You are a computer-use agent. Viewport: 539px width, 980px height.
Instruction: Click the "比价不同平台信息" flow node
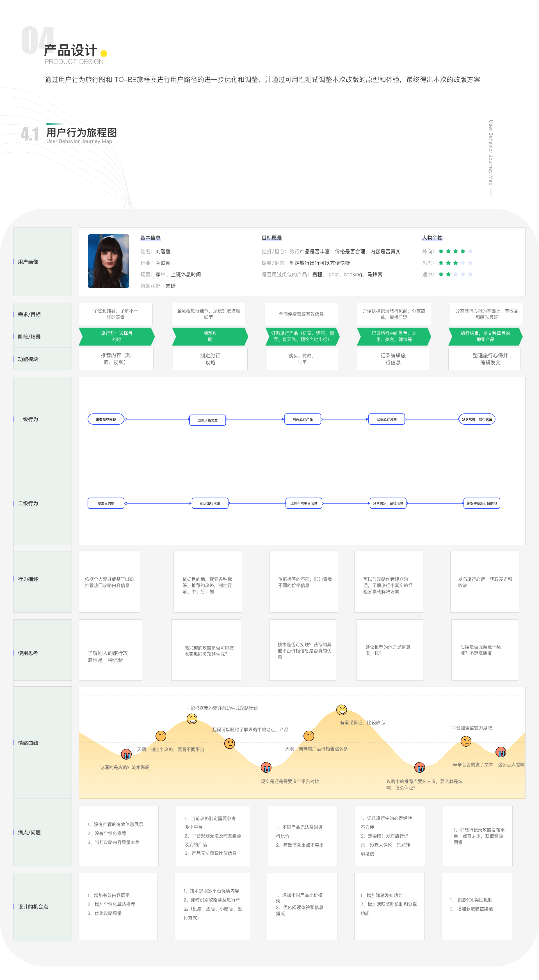(x=304, y=503)
